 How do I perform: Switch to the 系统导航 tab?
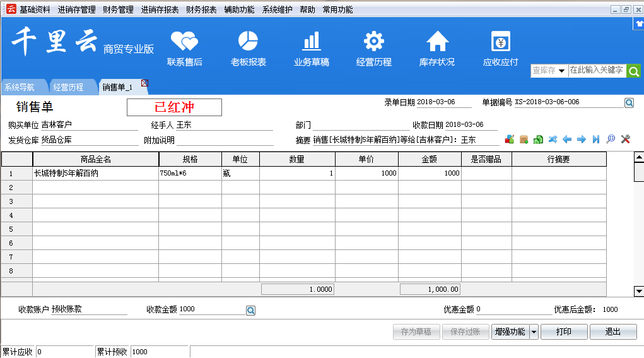click(x=19, y=87)
